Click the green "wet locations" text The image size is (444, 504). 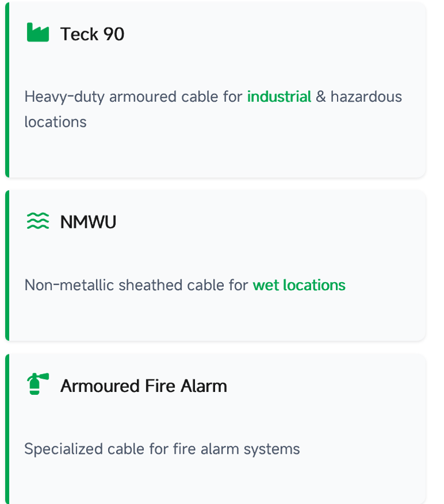pyautogui.click(x=299, y=285)
